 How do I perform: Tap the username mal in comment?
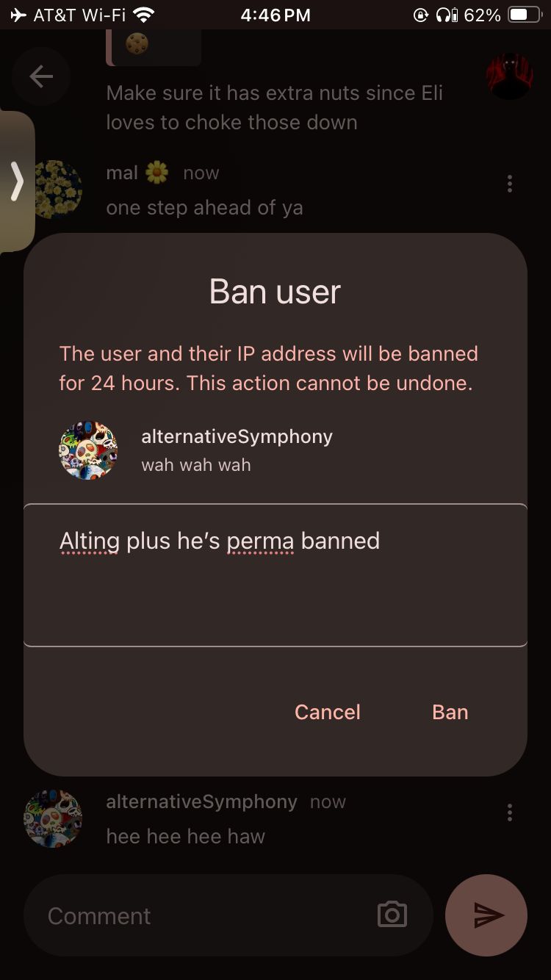point(122,173)
